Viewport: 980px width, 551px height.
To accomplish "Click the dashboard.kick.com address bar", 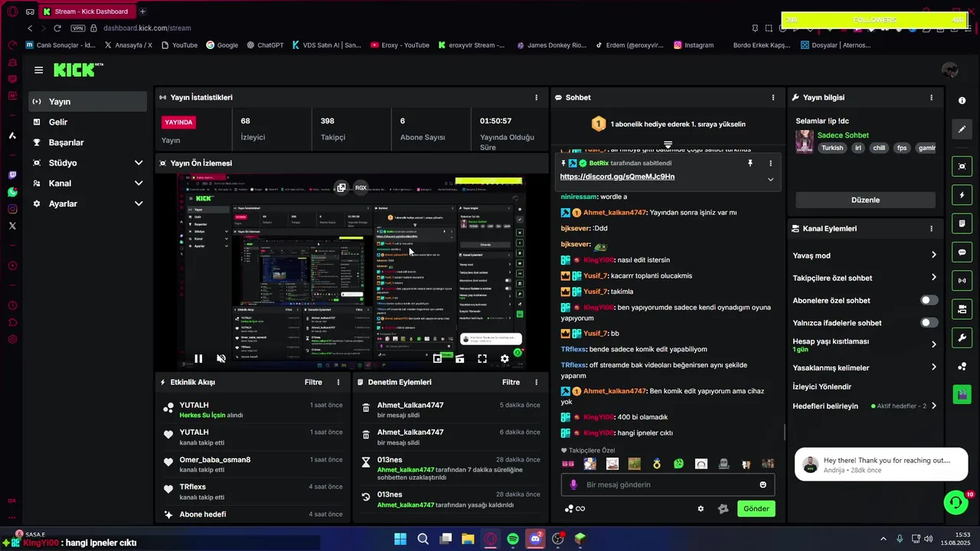I will tap(147, 28).
